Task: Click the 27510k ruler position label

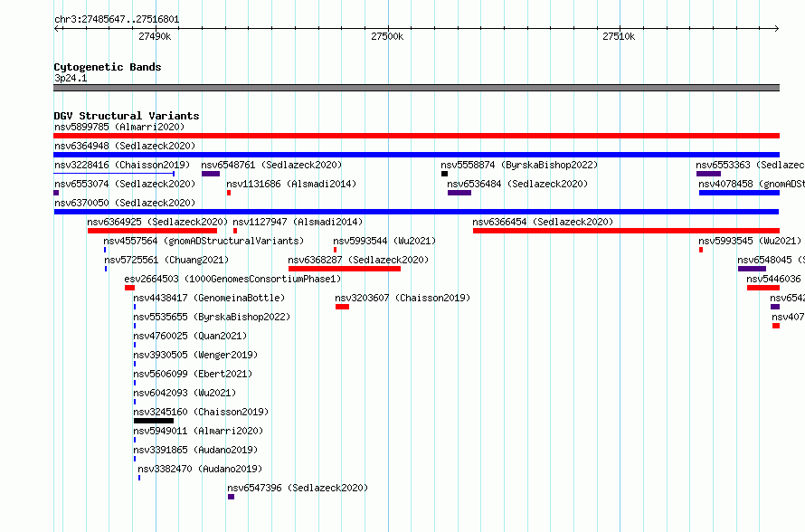Action: point(619,36)
